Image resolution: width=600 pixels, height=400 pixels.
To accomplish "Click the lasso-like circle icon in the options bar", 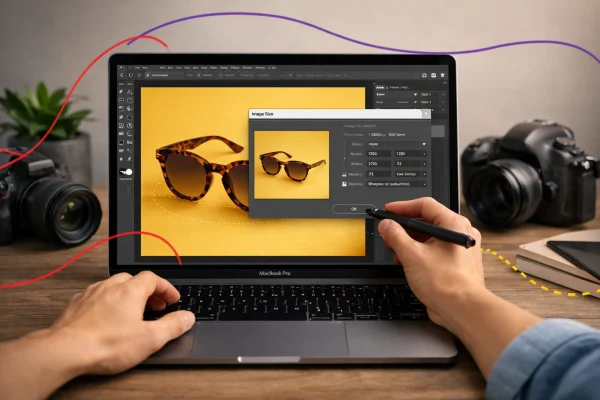I will pyautogui.click(x=139, y=75).
